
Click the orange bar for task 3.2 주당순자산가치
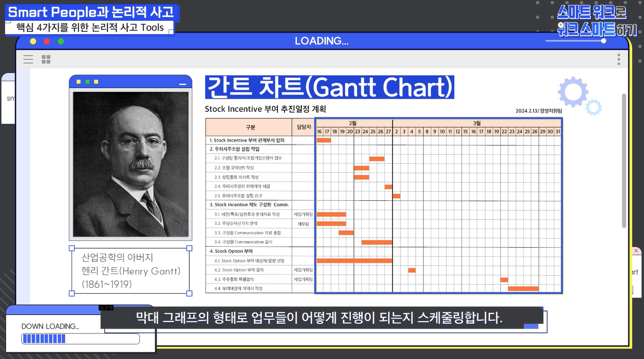(332, 223)
